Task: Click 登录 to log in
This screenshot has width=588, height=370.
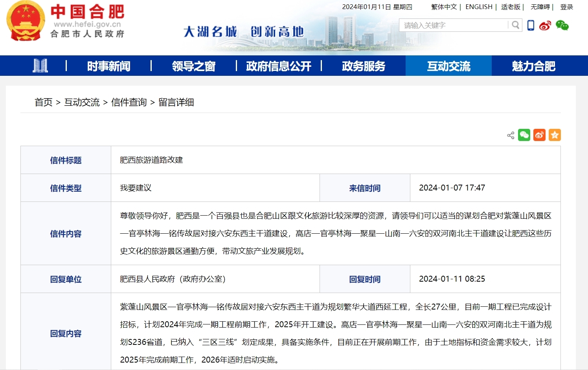Action: pos(567,7)
